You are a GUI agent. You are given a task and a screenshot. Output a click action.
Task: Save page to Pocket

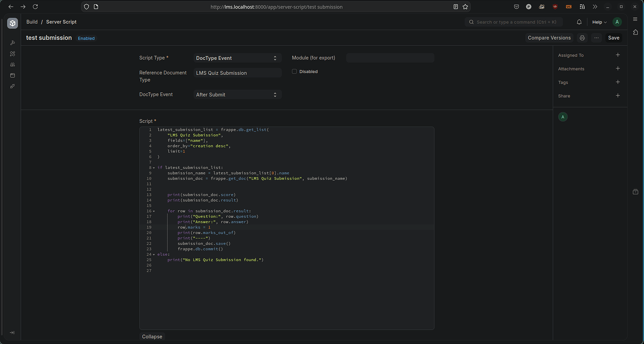pos(516,7)
